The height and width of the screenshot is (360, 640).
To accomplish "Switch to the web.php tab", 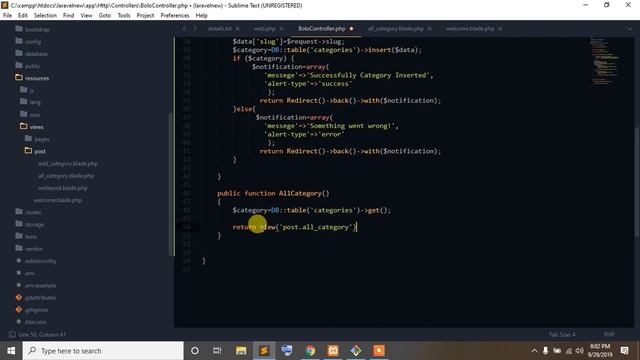I will tap(264, 29).
